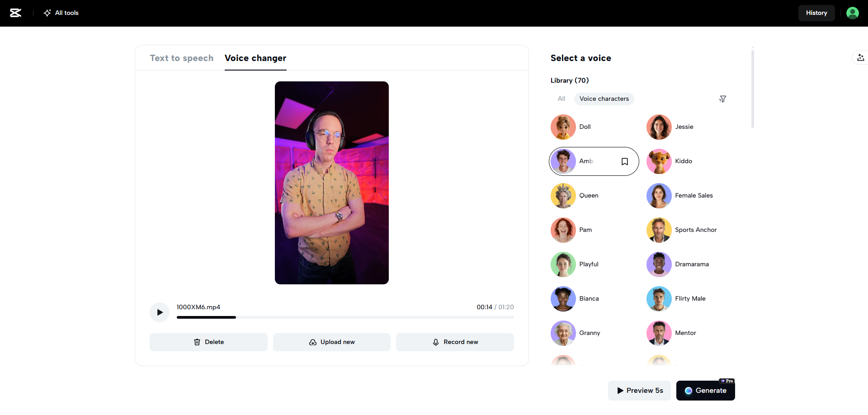Stay on the Voice changer tab
The width and height of the screenshot is (868, 415).
(x=255, y=58)
